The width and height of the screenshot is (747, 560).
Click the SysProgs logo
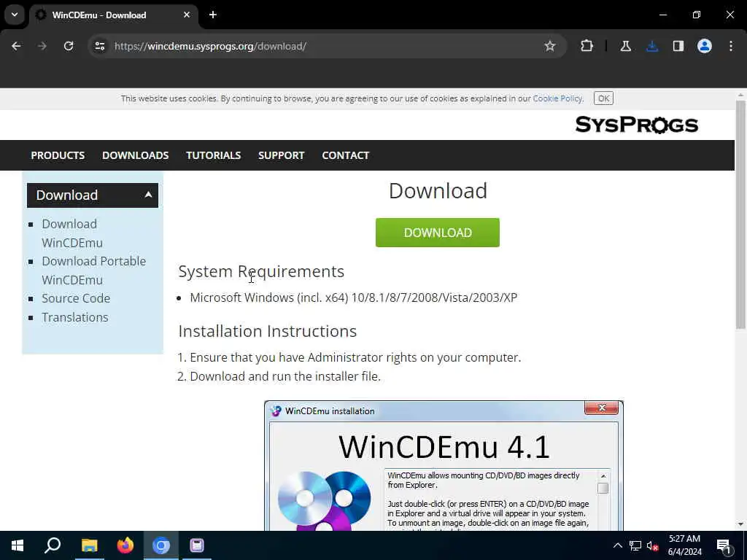pyautogui.click(x=637, y=125)
